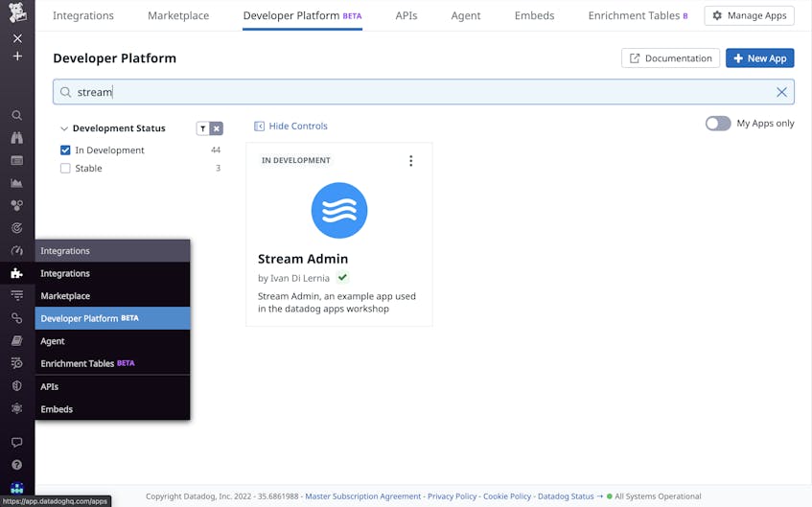
Task: Open the sidebar search magnifier icon
Action: [x=17, y=115]
